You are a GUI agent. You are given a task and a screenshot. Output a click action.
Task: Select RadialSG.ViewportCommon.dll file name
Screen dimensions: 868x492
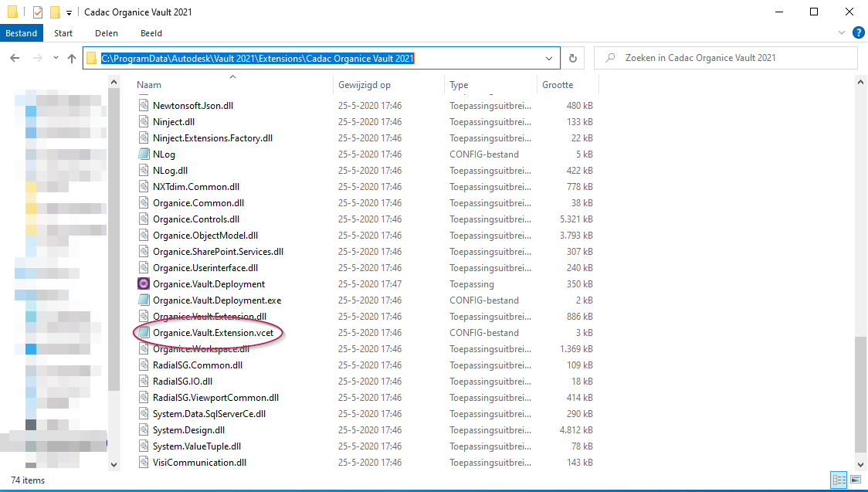tap(216, 397)
